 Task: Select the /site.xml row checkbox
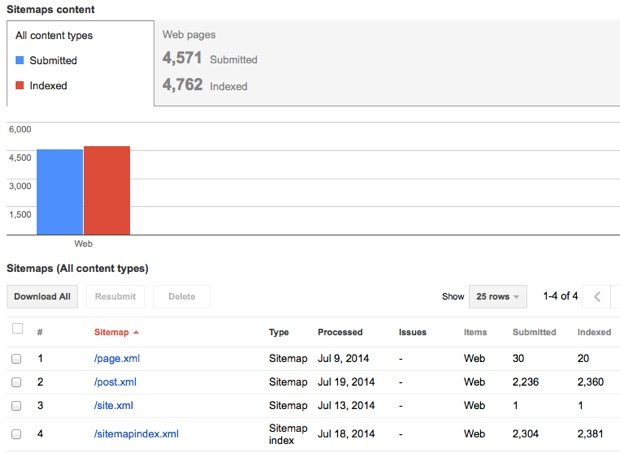16,406
